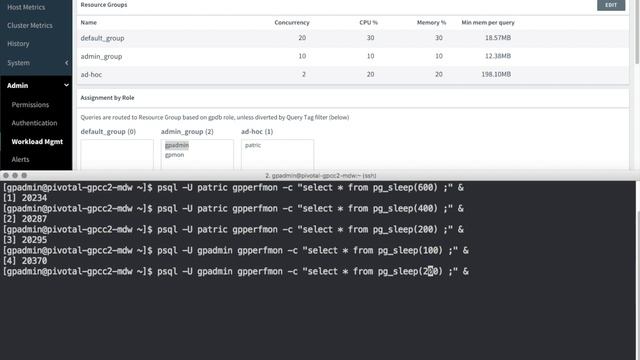Open Workload Mgmt under Admin

coord(37,142)
